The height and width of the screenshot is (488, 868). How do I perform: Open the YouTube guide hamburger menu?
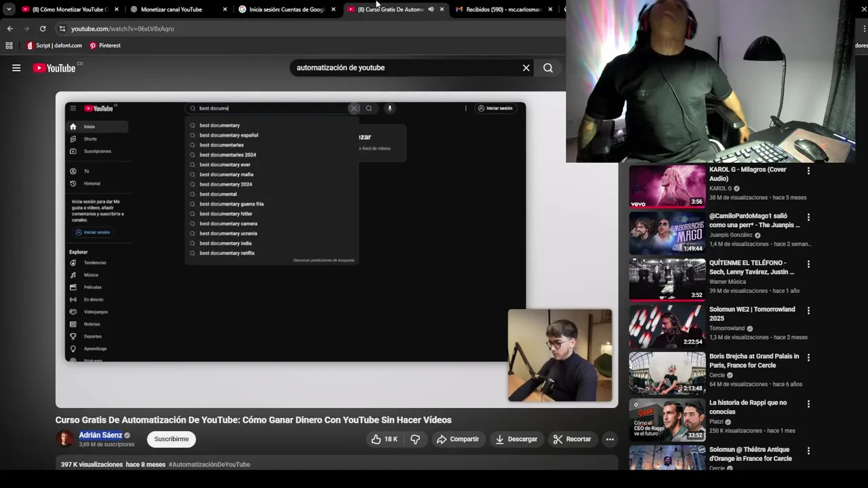pyautogui.click(x=16, y=68)
